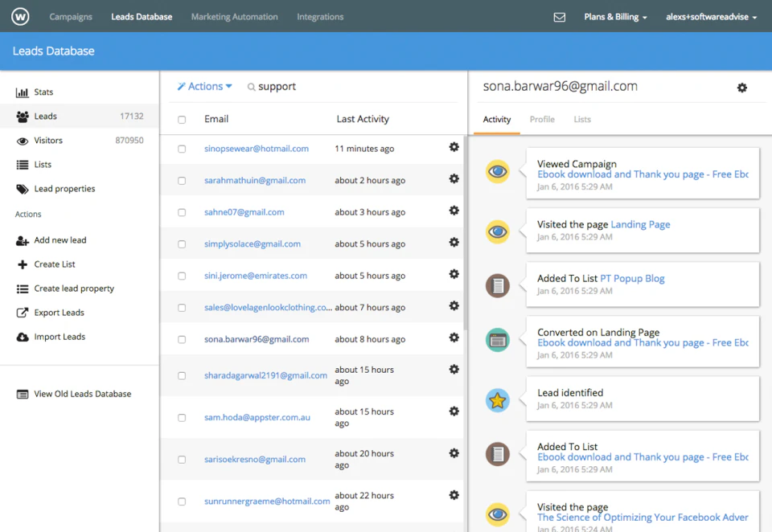Click inside the search support field
This screenshot has width=772, height=532.
[277, 86]
